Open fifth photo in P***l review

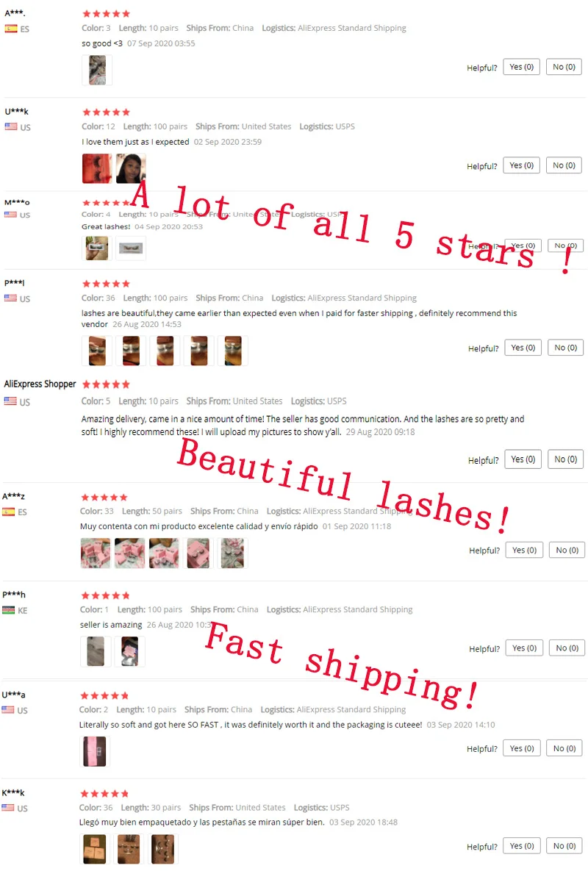[x=232, y=351]
